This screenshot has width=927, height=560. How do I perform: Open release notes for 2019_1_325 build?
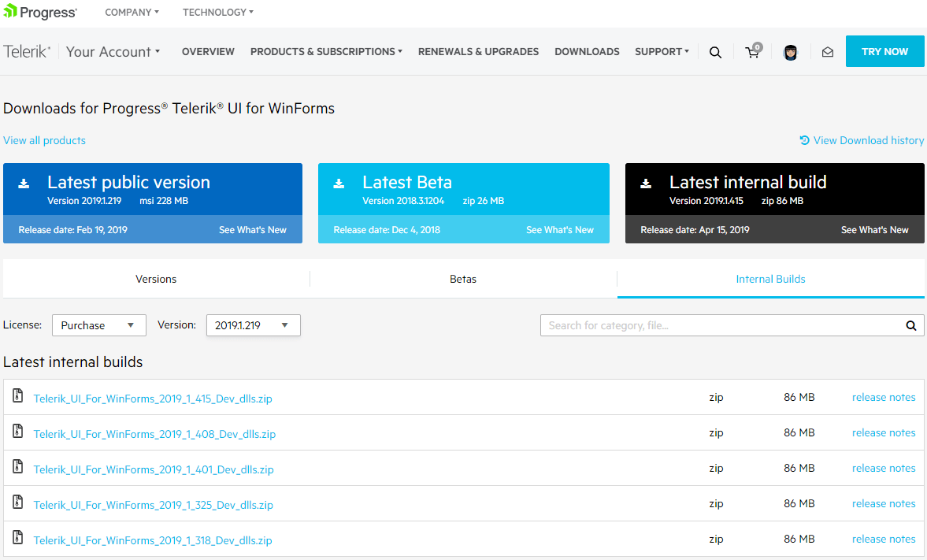883,504
